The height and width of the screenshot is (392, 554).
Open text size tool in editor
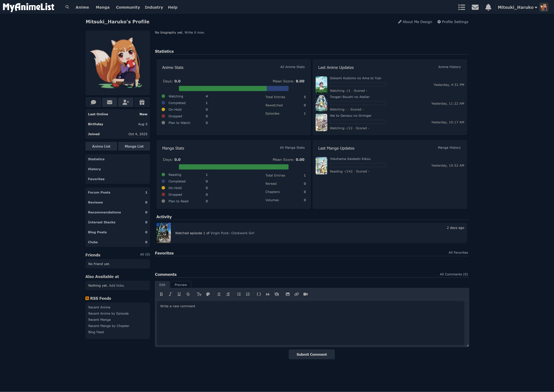point(199,294)
